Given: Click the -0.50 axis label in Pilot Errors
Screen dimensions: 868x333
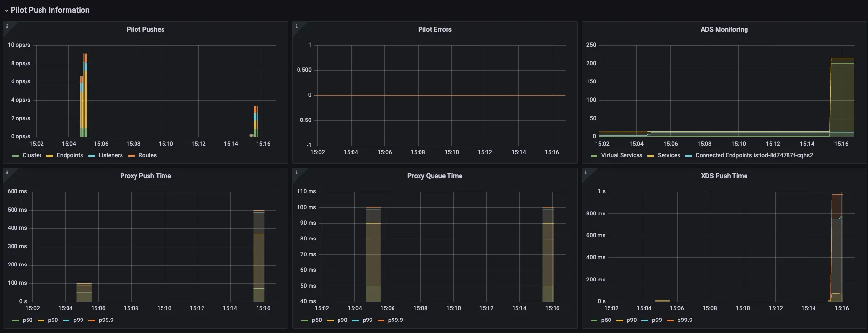Looking at the screenshot, I should [305, 120].
